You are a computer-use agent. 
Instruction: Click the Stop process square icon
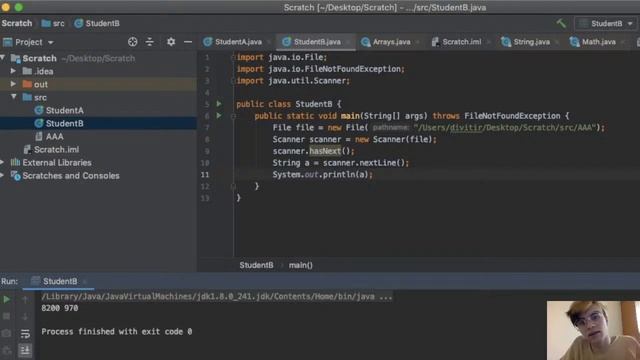[x=7, y=316]
